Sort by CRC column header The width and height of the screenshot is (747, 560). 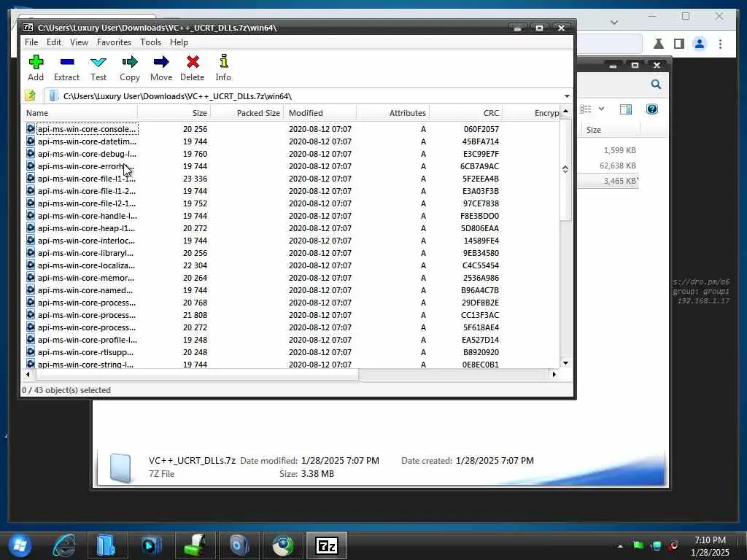click(466, 113)
